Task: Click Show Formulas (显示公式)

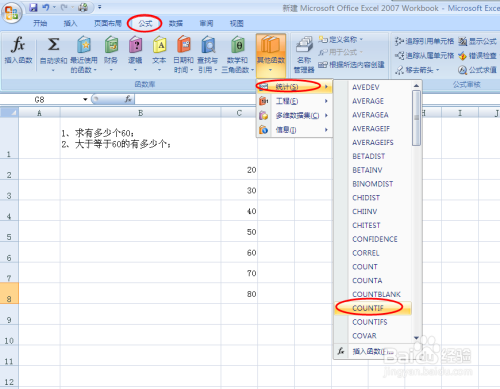Action: click(478, 41)
